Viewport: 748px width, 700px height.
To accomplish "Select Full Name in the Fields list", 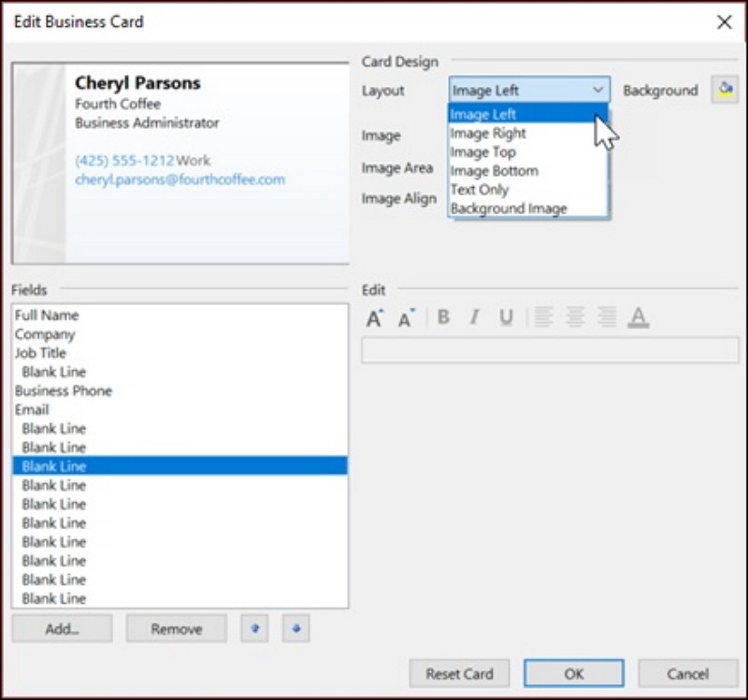I will 46,315.
